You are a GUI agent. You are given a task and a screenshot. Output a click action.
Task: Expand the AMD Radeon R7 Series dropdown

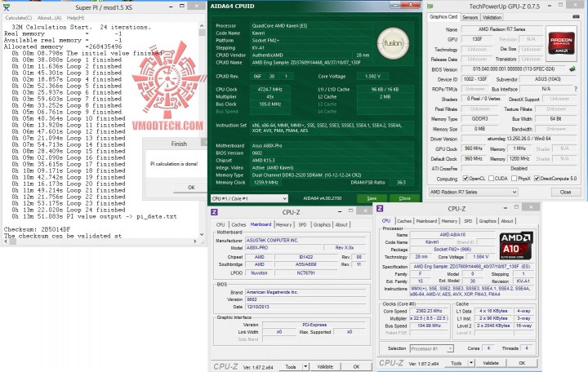coord(473,192)
